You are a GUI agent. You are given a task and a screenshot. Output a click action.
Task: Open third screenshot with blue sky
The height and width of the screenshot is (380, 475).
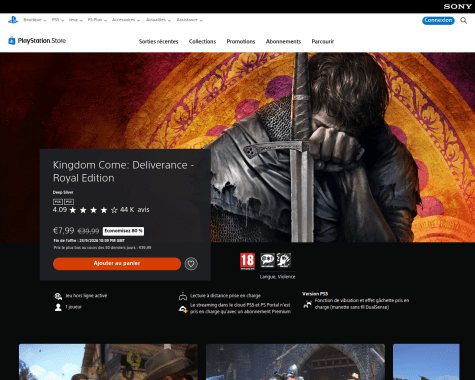(426, 362)
